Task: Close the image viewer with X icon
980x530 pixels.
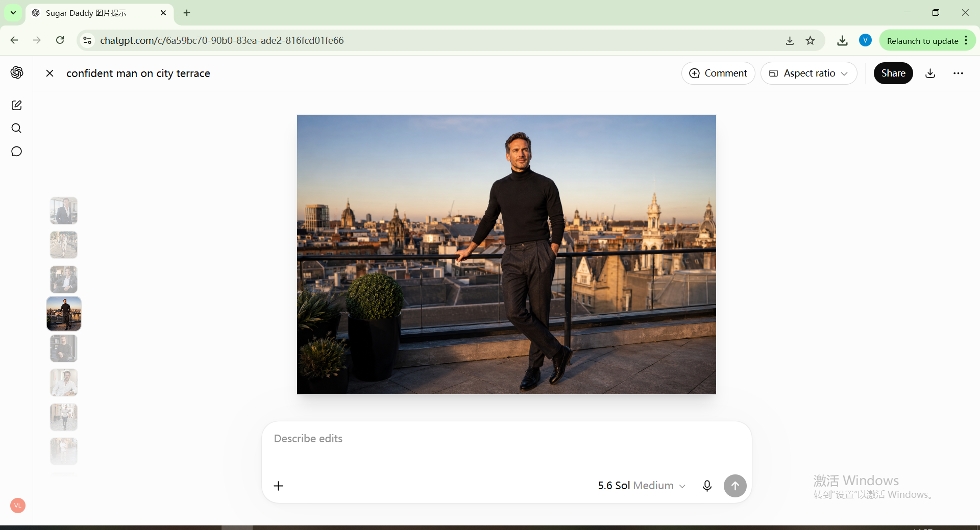Action: tap(50, 73)
